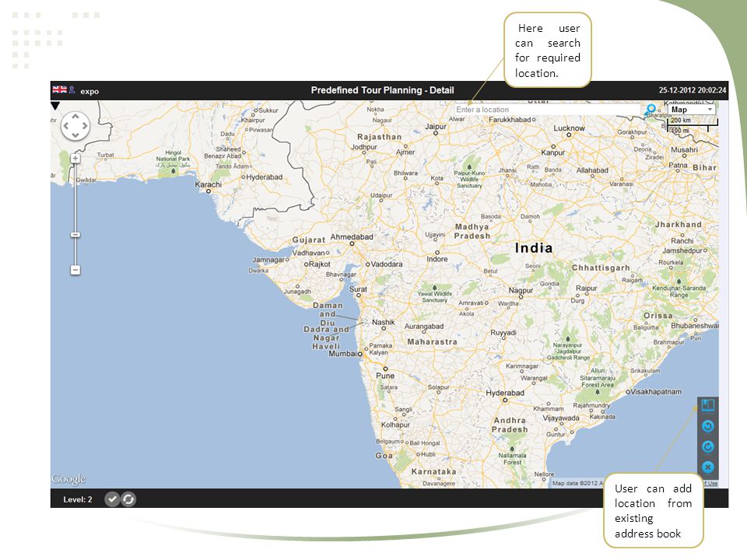Click the Rajasthan state label

click(379, 137)
